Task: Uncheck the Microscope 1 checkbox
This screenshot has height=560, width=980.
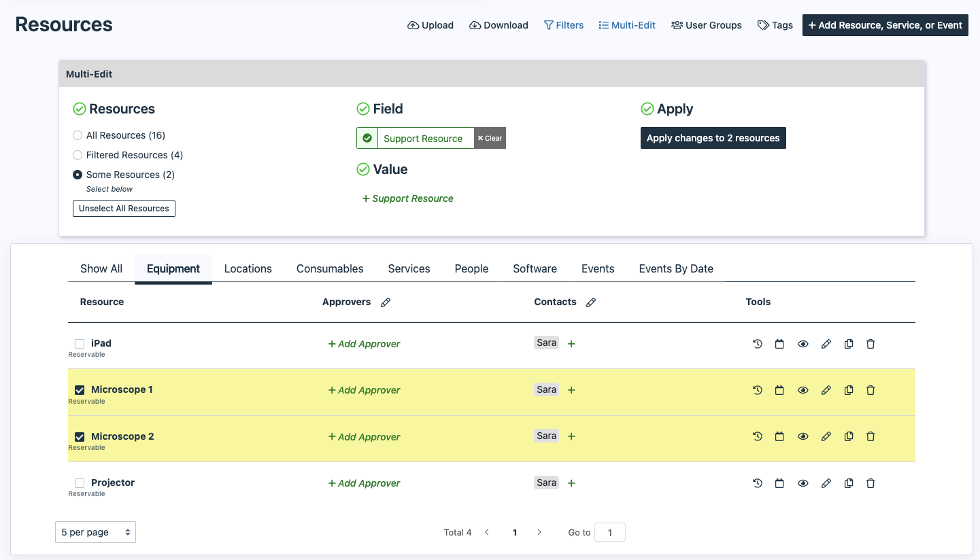Action: [80, 390]
